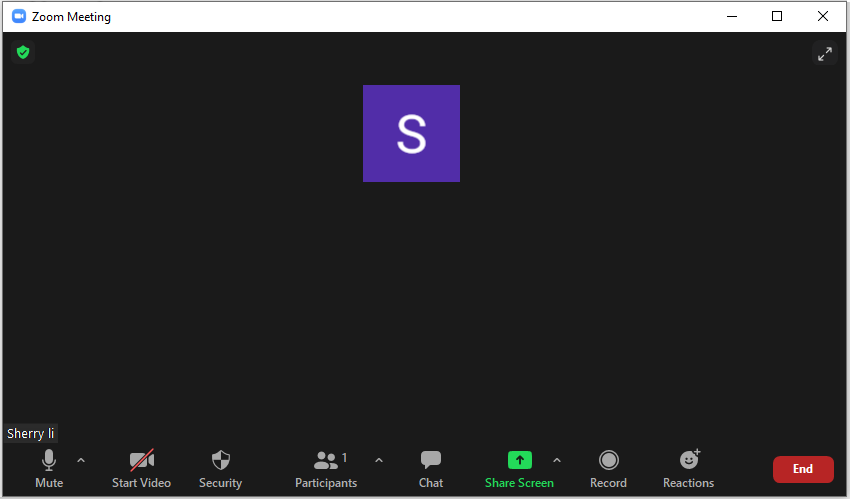Enter full screen with the arrows icon
Viewport: 850px width, 499px height.
pyautogui.click(x=825, y=54)
